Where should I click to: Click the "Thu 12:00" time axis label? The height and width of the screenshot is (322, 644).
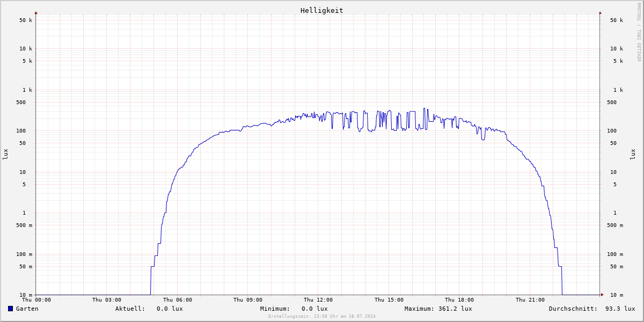pyautogui.click(x=318, y=300)
